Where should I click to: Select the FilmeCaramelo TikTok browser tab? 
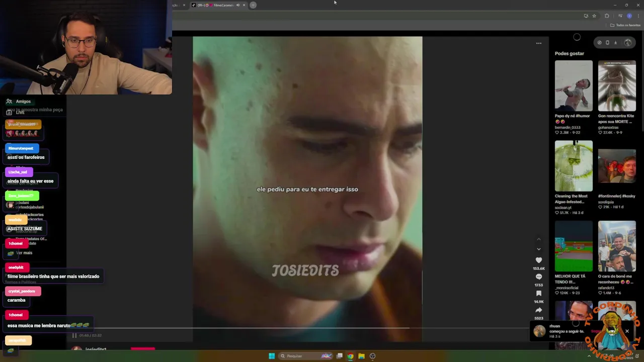click(x=216, y=5)
